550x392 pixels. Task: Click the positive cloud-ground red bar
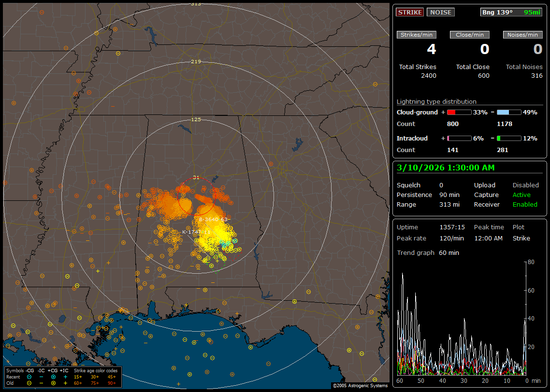[459, 112]
